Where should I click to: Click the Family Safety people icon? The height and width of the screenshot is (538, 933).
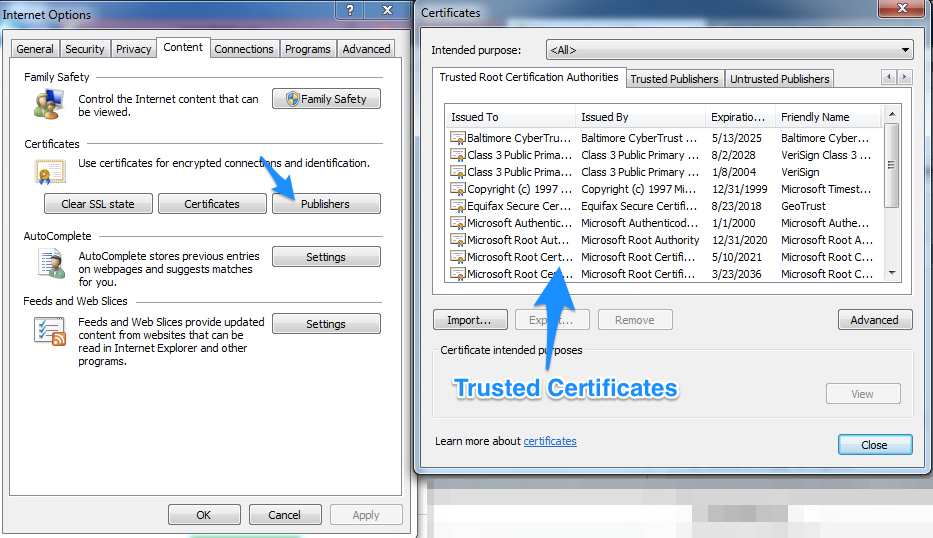49,104
